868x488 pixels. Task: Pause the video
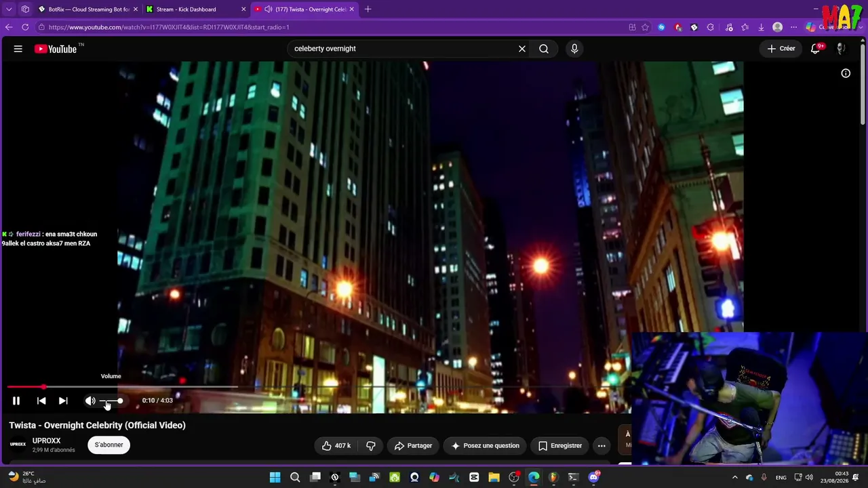click(16, 401)
